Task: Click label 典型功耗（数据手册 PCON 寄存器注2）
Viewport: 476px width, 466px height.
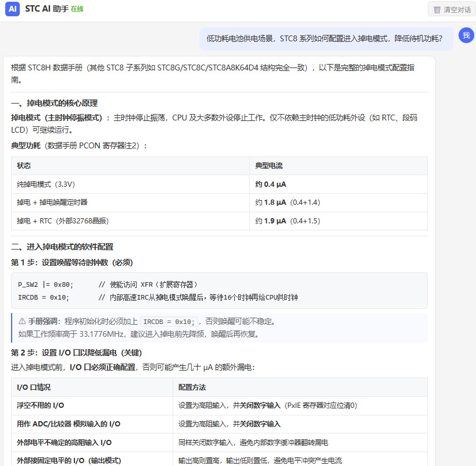Action: click(x=79, y=146)
